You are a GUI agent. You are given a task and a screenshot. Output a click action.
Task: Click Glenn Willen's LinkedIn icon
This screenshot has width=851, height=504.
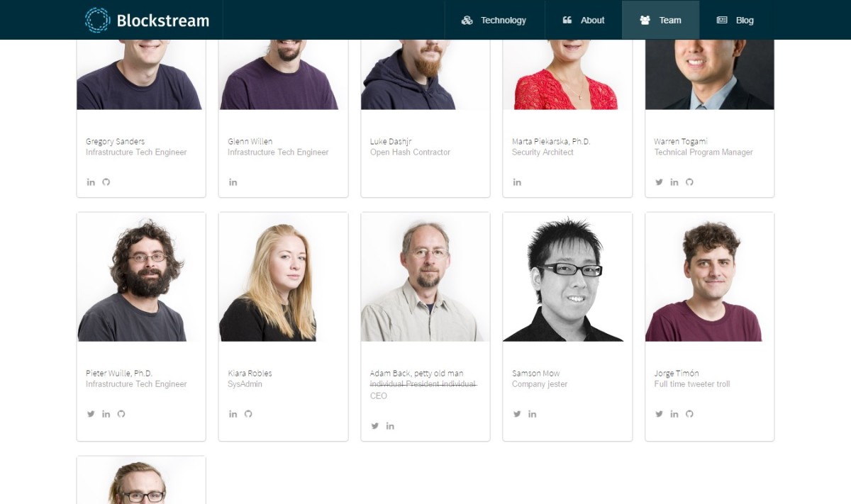pyautogui.click(x=233, y=182)
